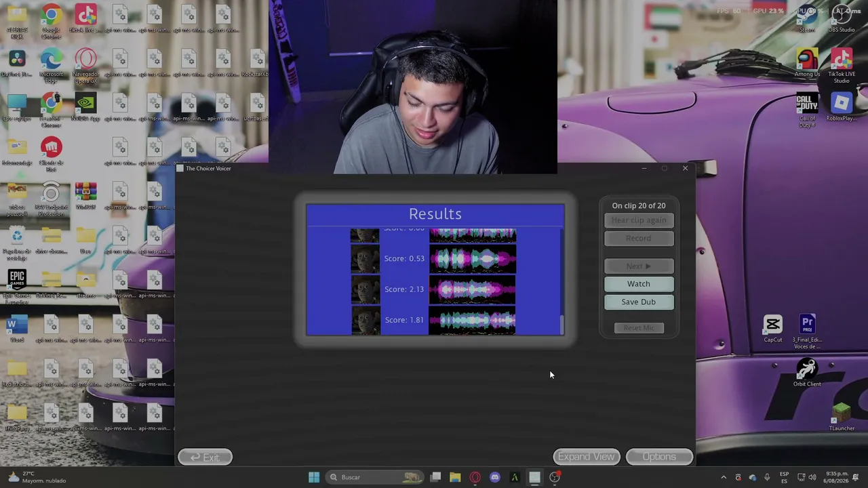Click the "Score: 2.13" text

[404, 289]
